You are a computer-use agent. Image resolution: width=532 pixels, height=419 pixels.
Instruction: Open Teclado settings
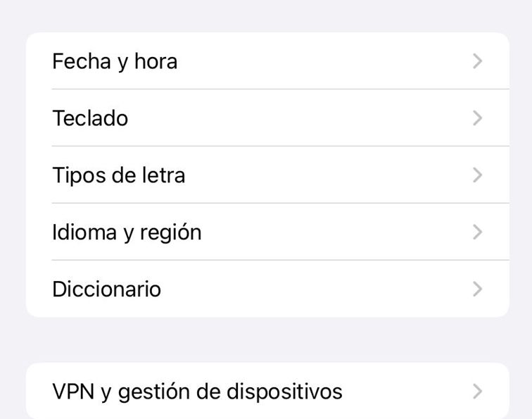pyautogui.click(x=90, y=118)
